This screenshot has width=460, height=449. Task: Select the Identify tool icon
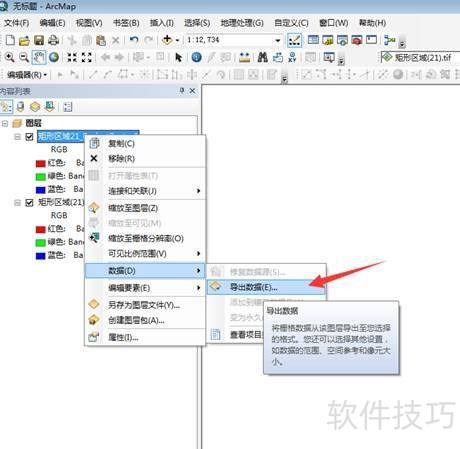click(196, 57)
